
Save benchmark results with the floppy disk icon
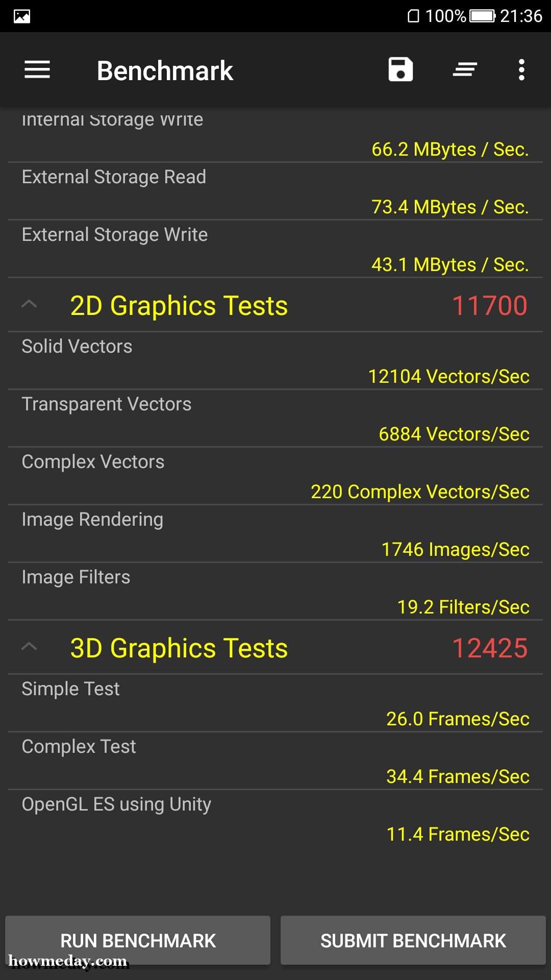[400, 69]
